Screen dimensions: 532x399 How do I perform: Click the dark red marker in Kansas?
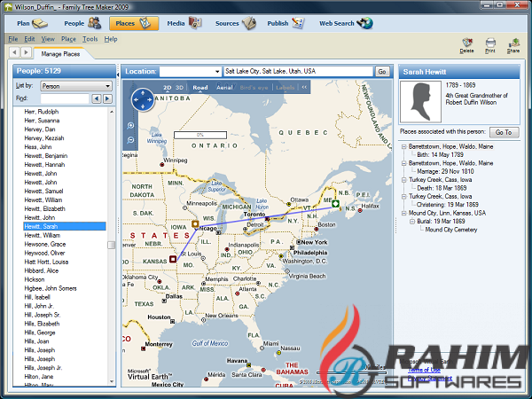[173, 259]
